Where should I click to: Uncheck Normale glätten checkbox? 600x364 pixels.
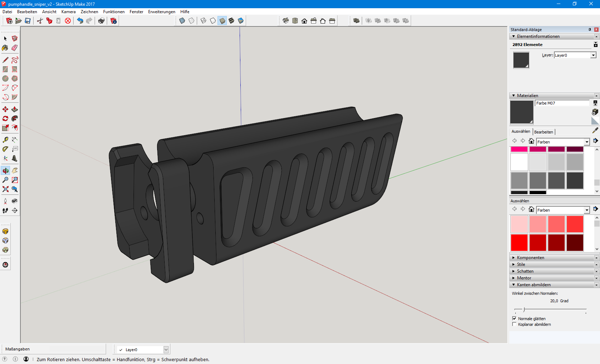tap(514, 318)
